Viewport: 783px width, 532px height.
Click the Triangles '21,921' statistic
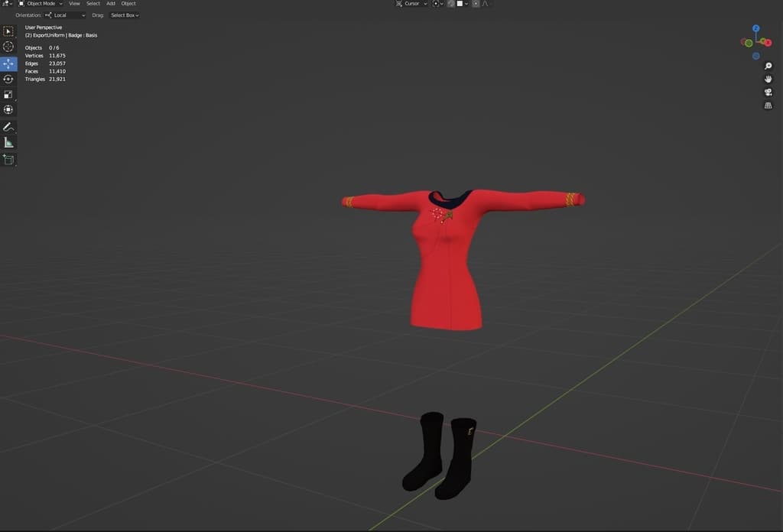coord(57,79)
